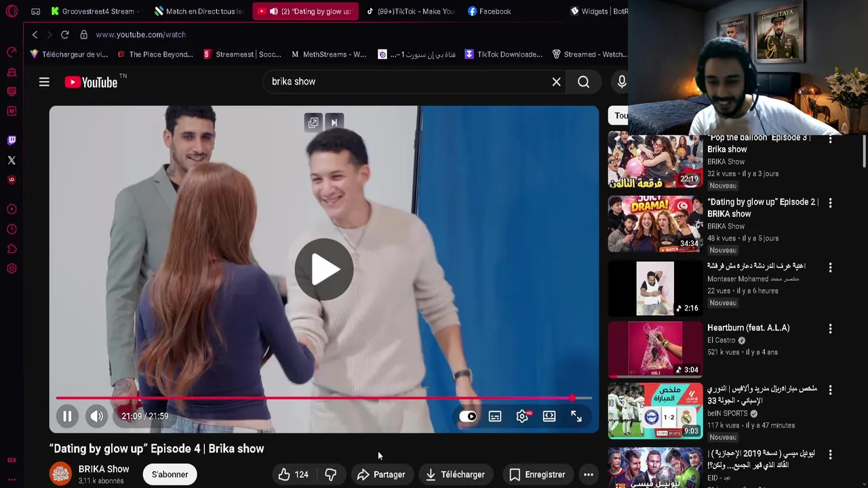Switch to Groovestreet4 Stream tab
The height and width of the screenshot is (488, 868).
coord(94,11)
